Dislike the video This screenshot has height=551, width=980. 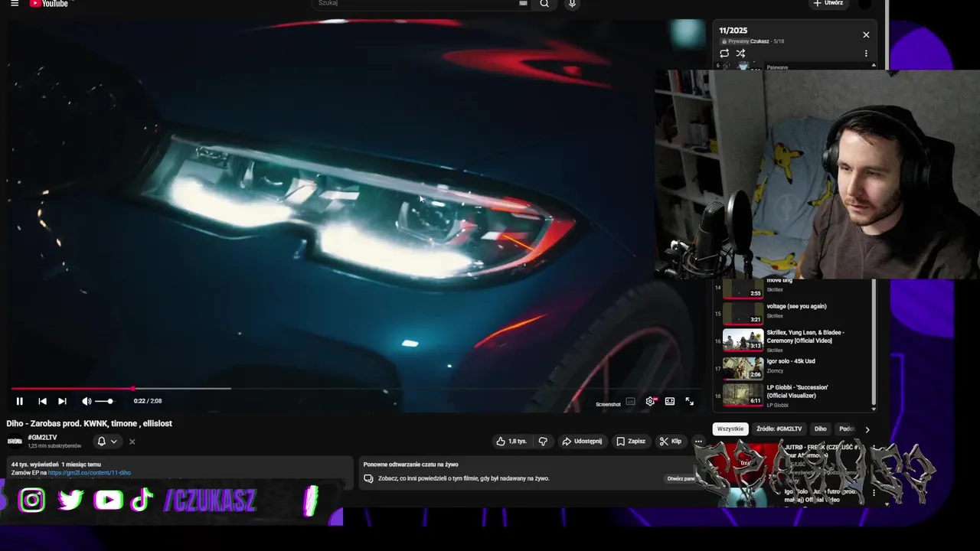point(543,442)
